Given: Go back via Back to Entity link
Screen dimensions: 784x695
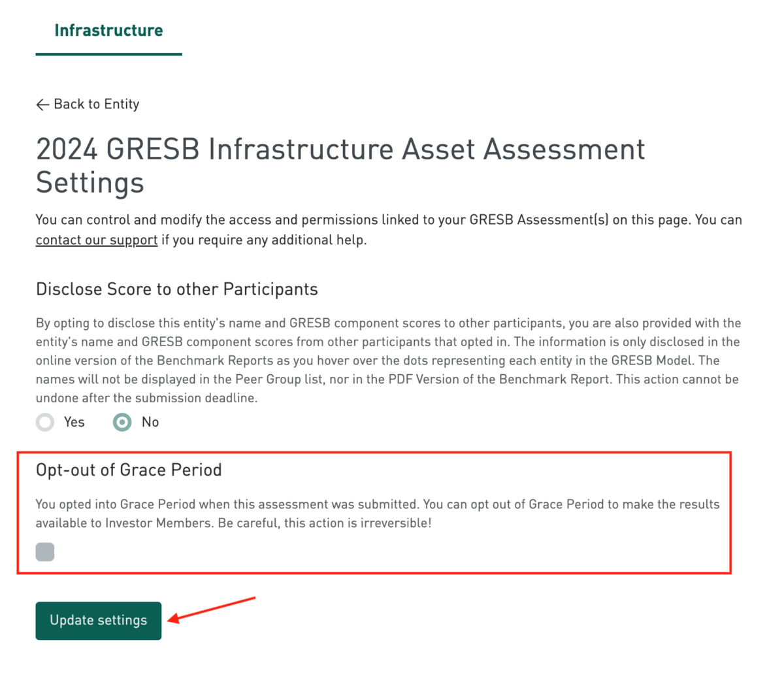Looking at the screenshot, I should point(88,105).
